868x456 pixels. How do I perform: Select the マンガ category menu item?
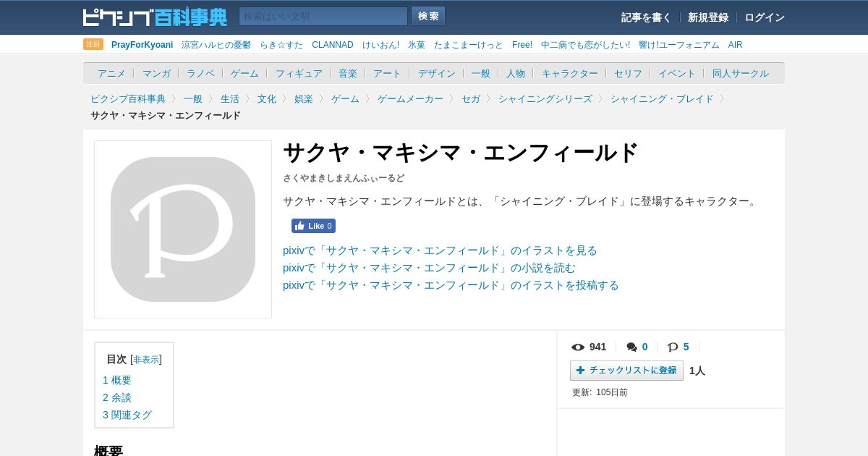point(156,73)
